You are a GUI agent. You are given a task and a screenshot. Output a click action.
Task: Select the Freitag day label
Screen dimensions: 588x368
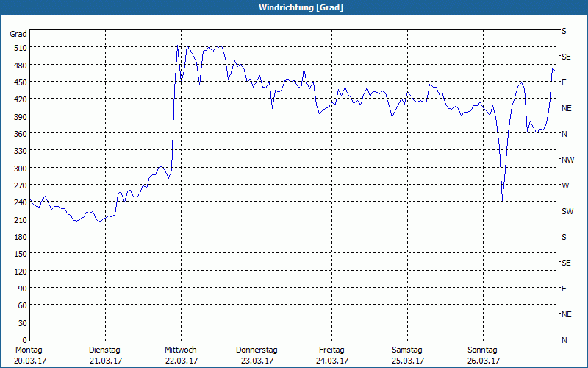[x=331, y=350]
